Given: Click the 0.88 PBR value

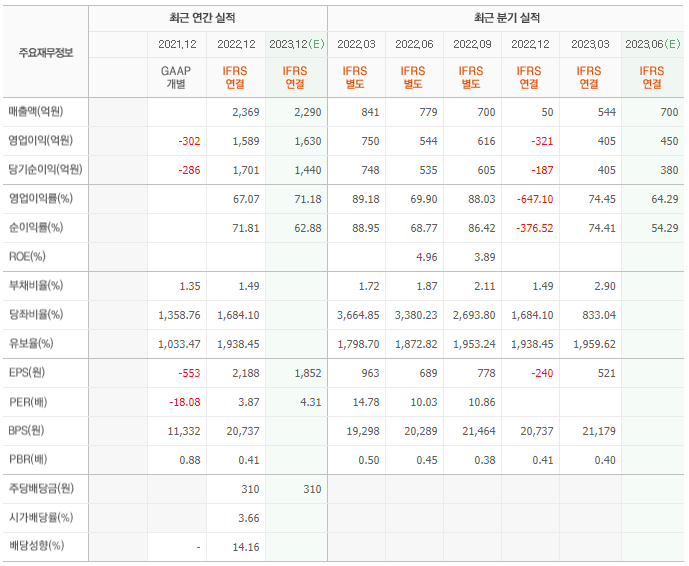Looking at the screenshot, I should coord(190,461).
